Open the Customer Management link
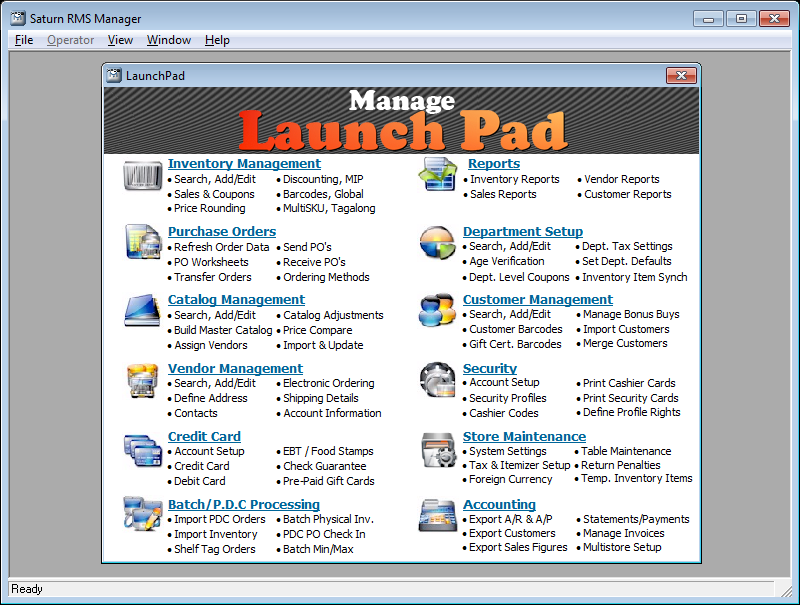800x605 pixels. 538,300
